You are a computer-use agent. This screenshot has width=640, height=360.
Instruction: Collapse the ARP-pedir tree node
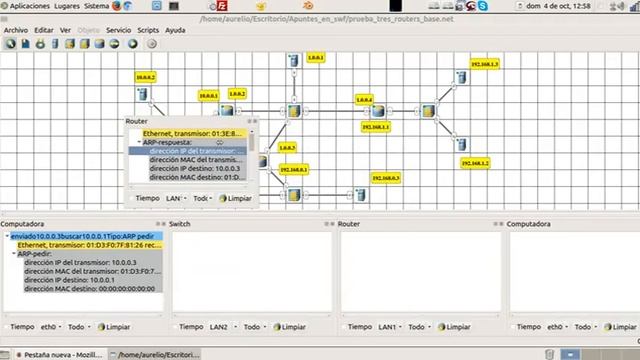coord(14,254)
